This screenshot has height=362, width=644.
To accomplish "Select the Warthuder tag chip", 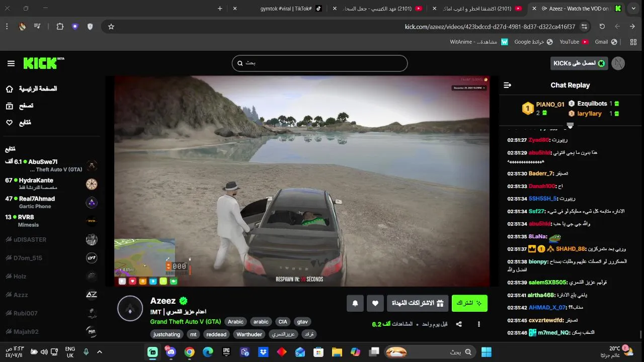I will (249, 334).
